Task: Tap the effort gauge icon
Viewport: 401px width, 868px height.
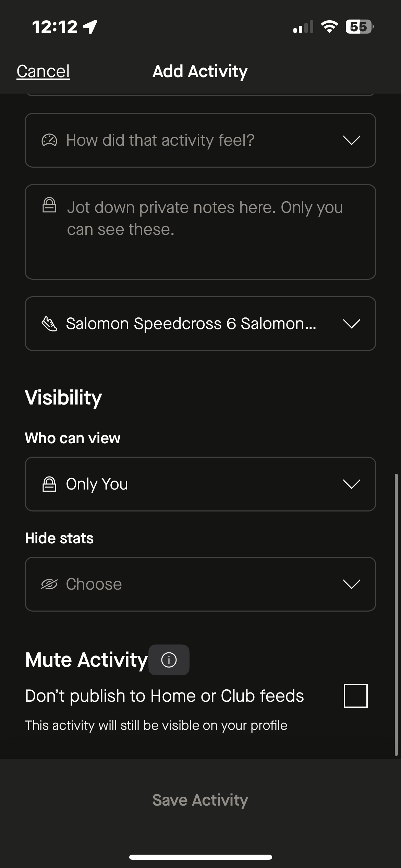Action: click(x=49, y=140)
